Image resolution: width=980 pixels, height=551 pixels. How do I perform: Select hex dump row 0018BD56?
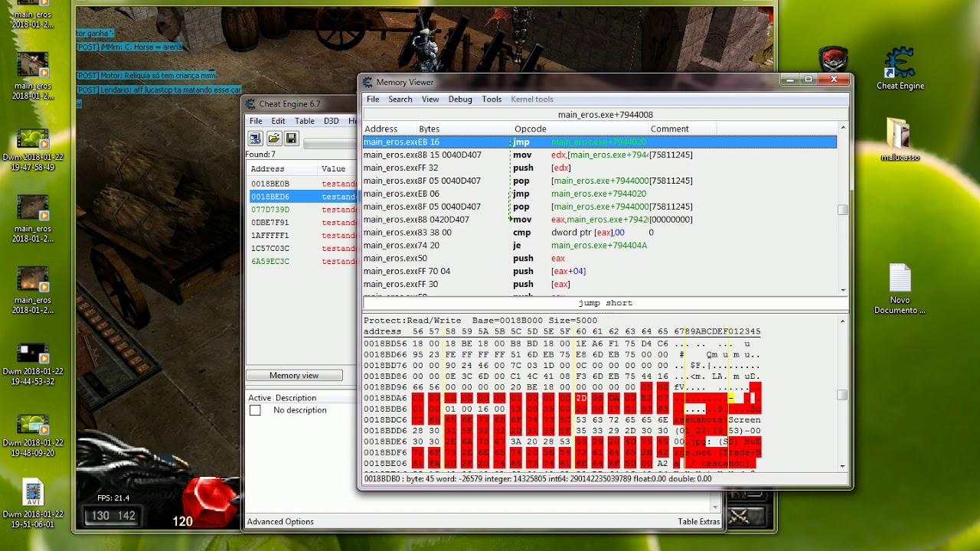pos(562,344)
